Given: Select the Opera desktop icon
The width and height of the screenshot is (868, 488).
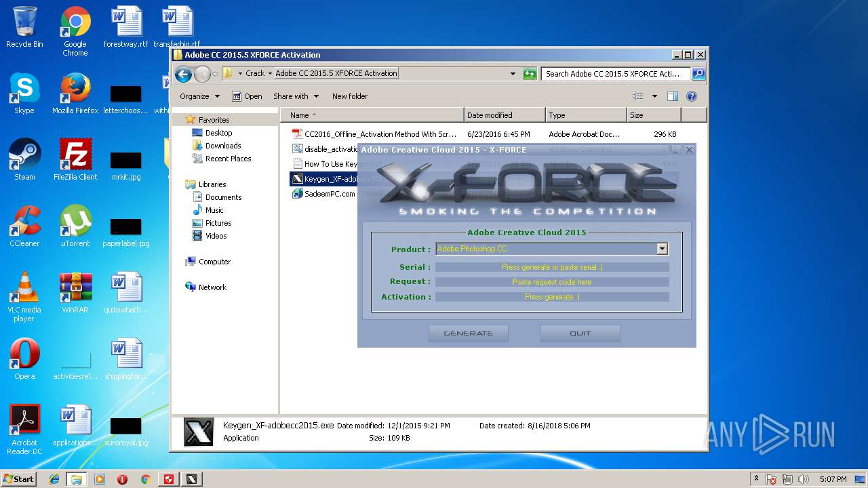Looking at the screenshot, I should (x=24, y=359).
